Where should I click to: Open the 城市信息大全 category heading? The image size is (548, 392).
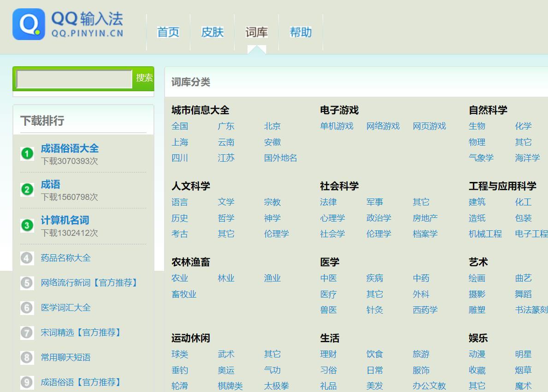200,111
